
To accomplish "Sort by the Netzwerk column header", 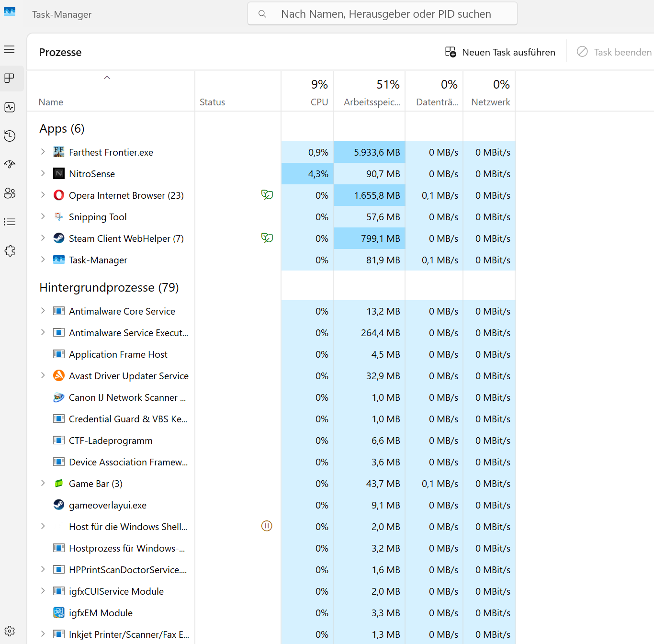I will point(489,91).
